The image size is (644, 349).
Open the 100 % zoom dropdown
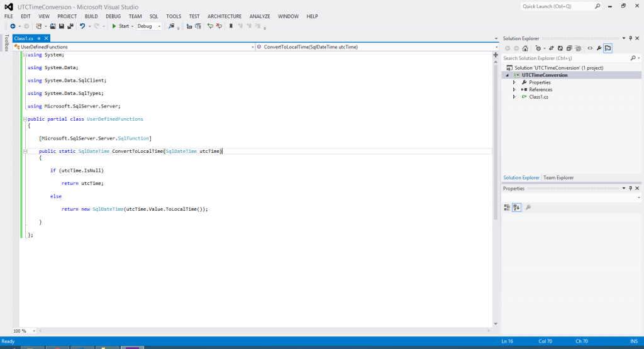pos(34,331)
